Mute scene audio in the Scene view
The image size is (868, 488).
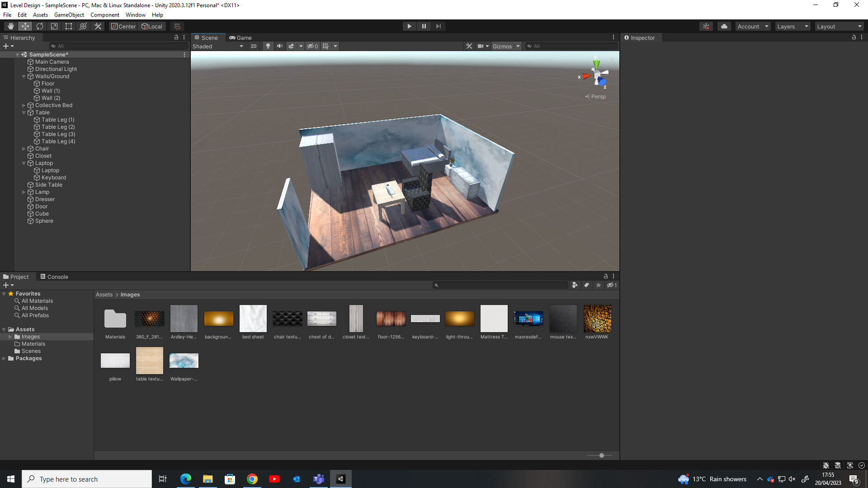coord(279,46)
